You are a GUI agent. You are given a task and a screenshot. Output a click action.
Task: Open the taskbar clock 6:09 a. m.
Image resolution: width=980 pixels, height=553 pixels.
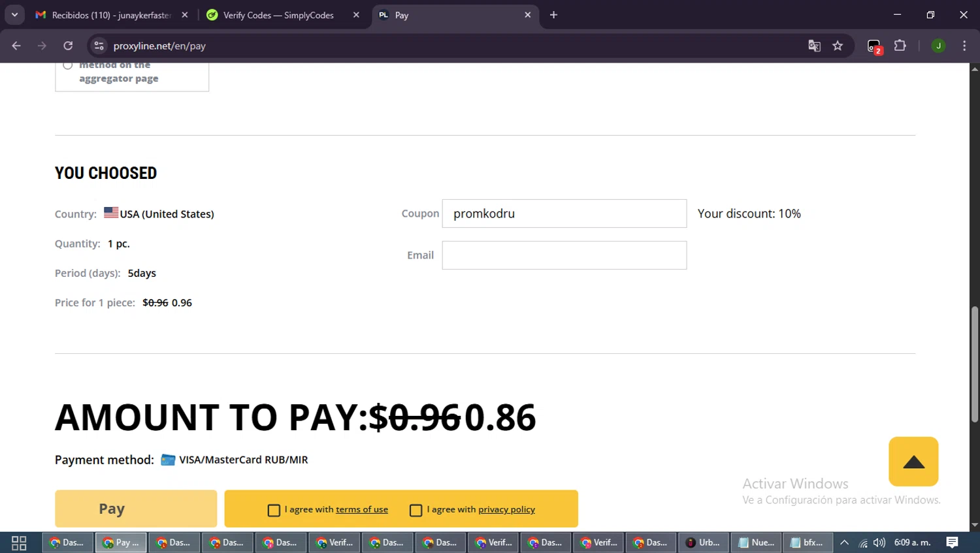pos(912,543)
